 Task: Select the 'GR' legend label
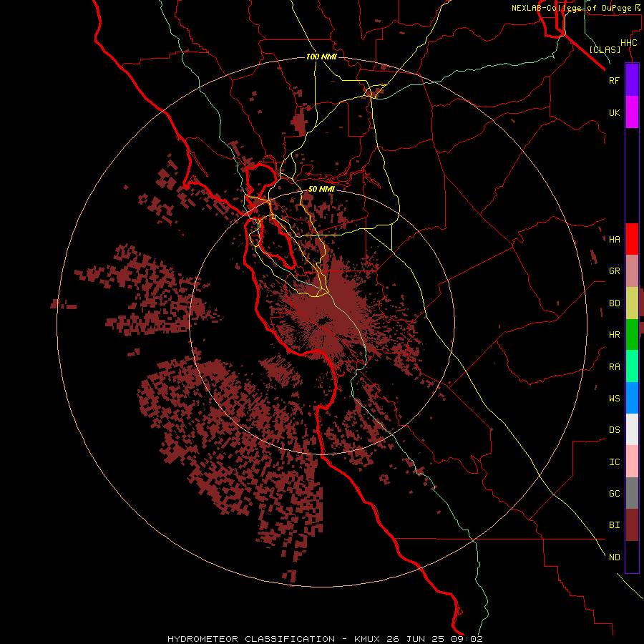point(614,271)
